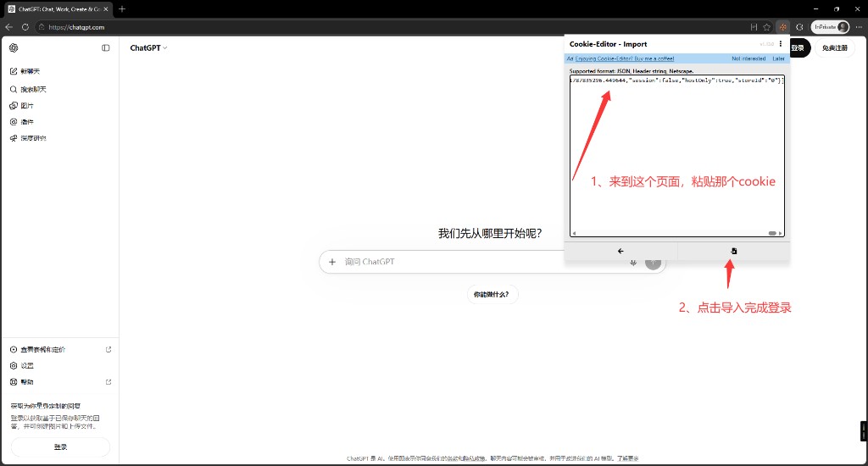This screenshot has height=466, width=868.
Task: Select the ChatGPT browser tab
Action: 58,8
